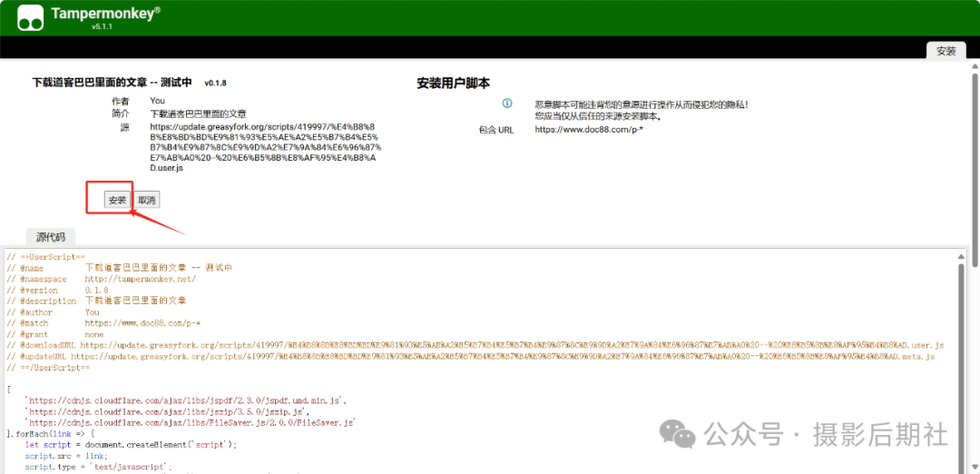Click the @match https://www.doc88.com/p-* line
980x474 pixels.
103,323
